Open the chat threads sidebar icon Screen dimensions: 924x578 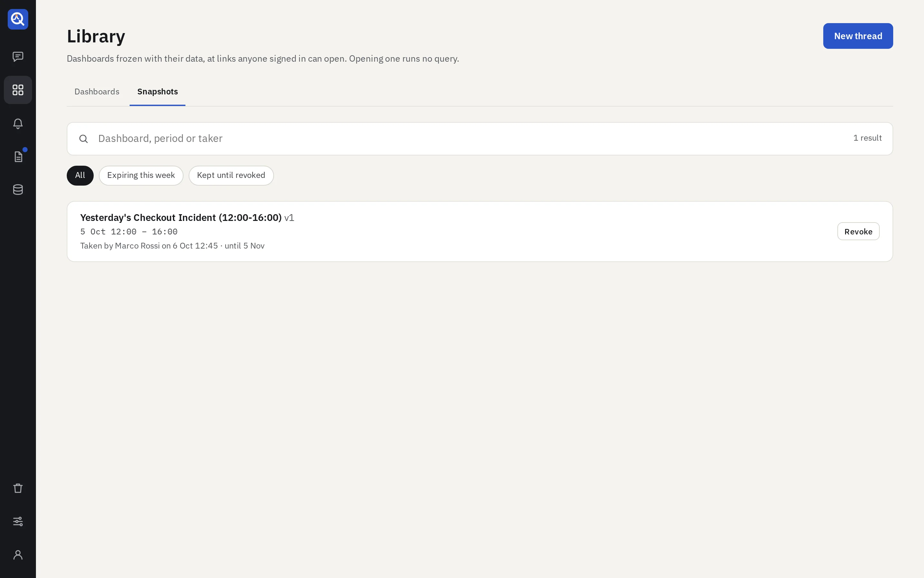pos(18,57)
